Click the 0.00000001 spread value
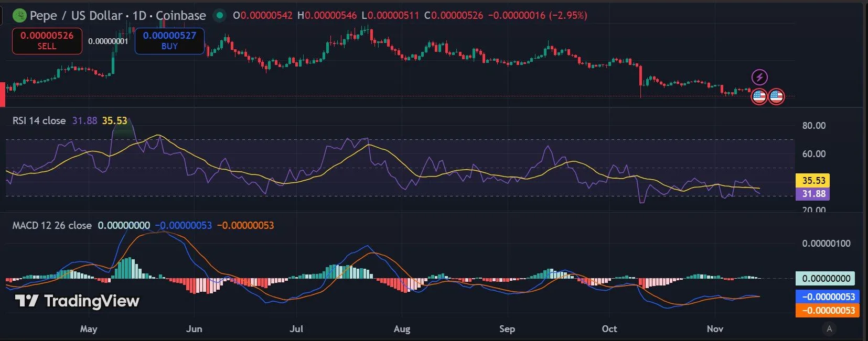The image size is (868, 341). point(108,41)
